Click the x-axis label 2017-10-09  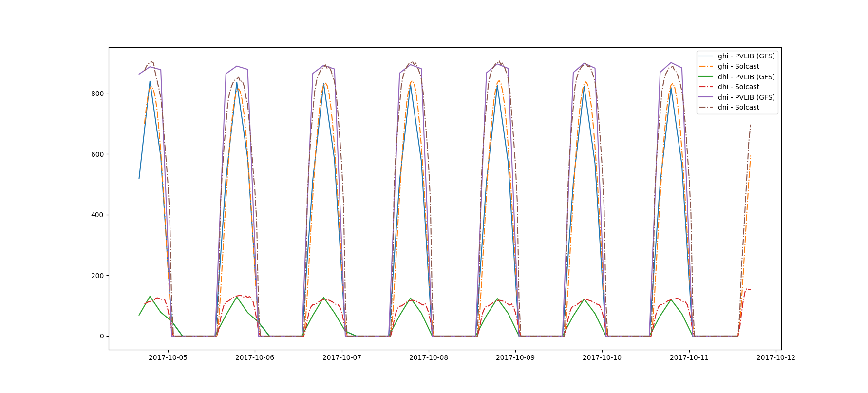coord(515,357)
